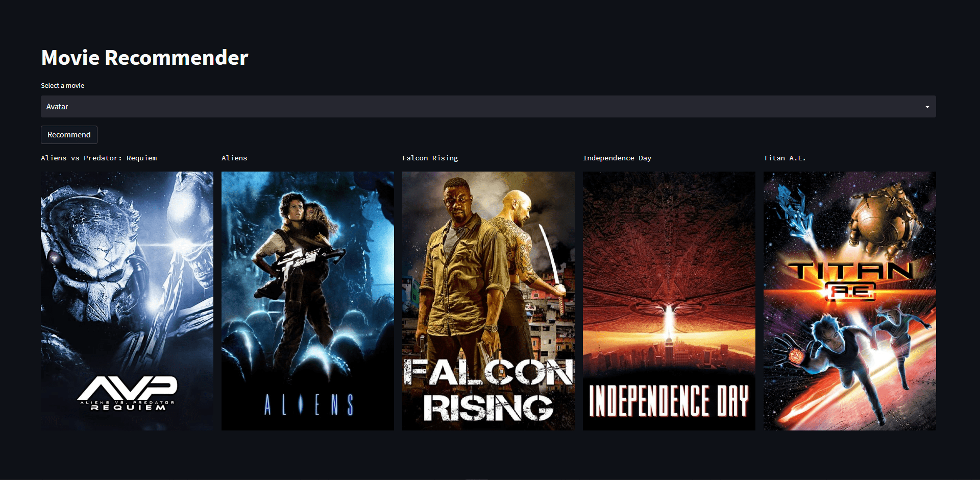Viewport: 980px width, 480px height.
Task: Click the "Aliens" caption text
Action: [x=234, y=158]
